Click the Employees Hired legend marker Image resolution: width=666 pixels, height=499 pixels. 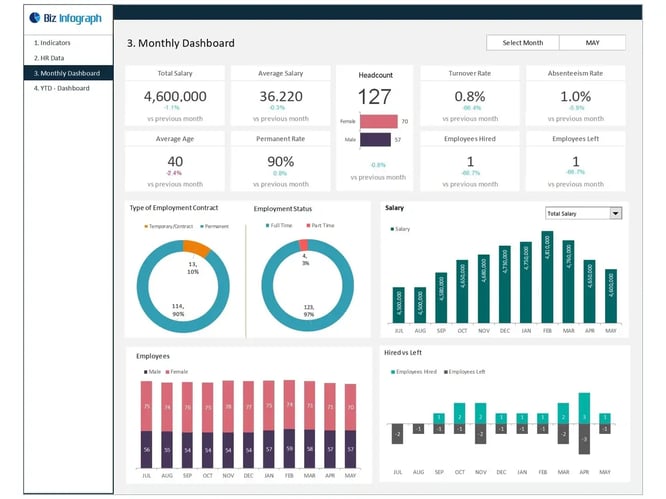coord(393,372)
